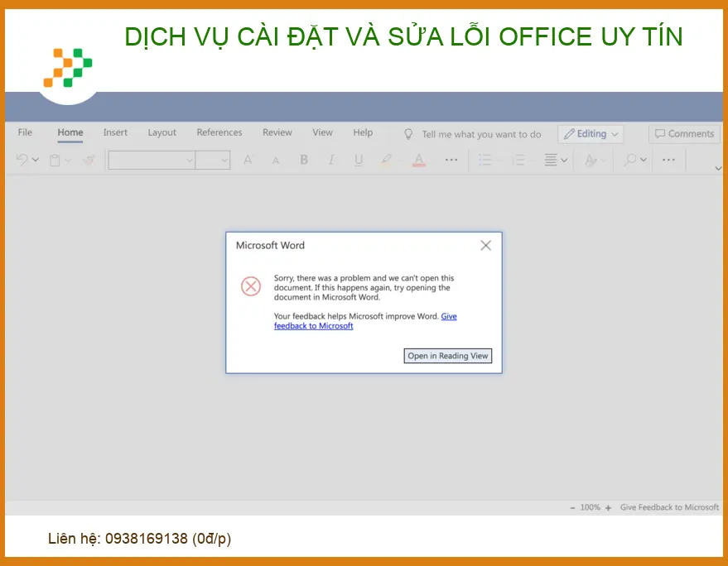Switch to the Review tab

tap(277, 132)
